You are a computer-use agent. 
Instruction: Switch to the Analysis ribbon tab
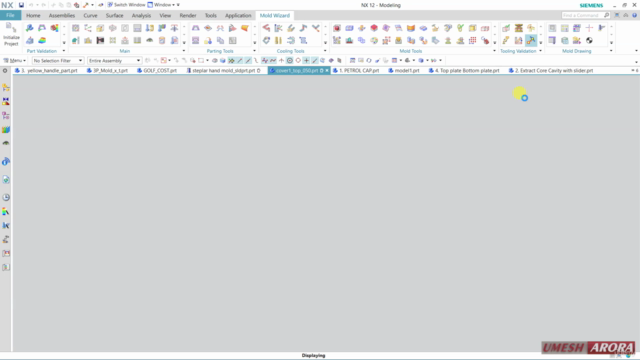click(x=141, y=16)
